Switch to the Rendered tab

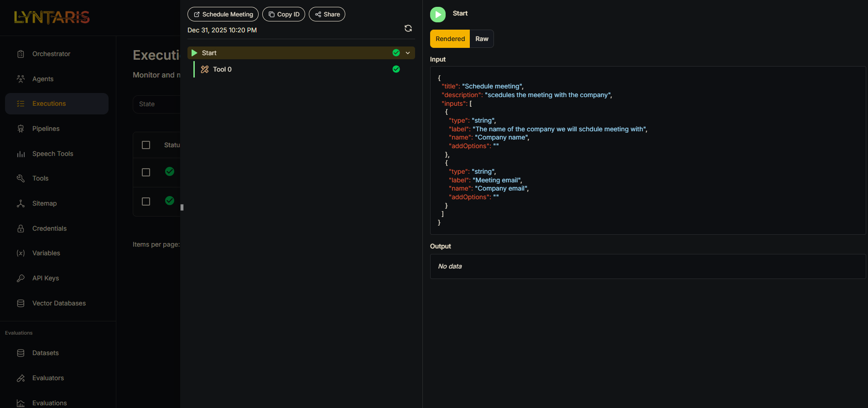[x=450, y=39]
